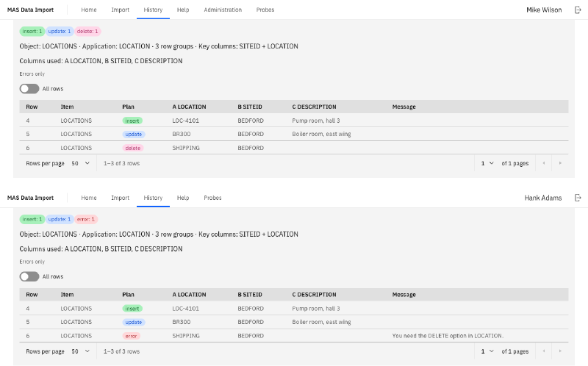Click 'update: 1' tag in Hank Adams' view

(60, 219)
